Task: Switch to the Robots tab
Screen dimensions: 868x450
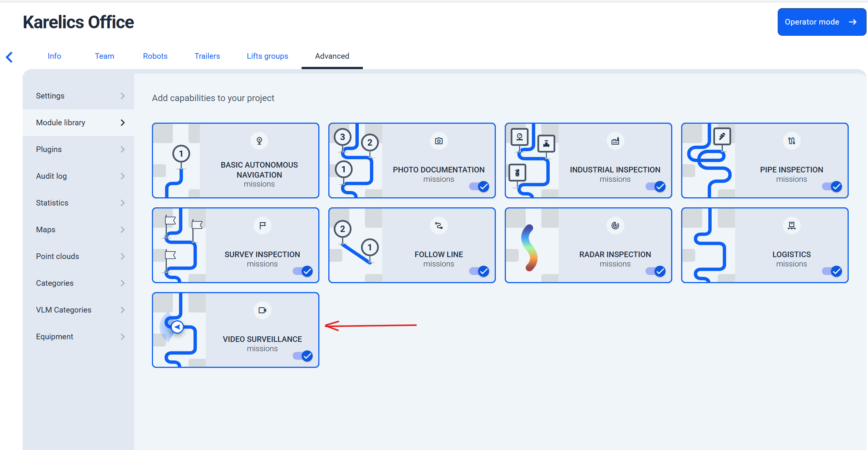Action: (x=155, y=56)
